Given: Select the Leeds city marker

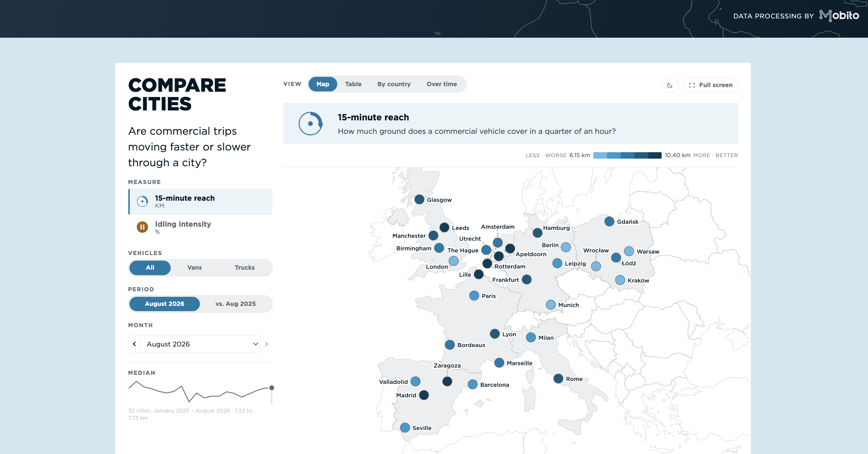Looking at the screenshot, I should point(445,228).
